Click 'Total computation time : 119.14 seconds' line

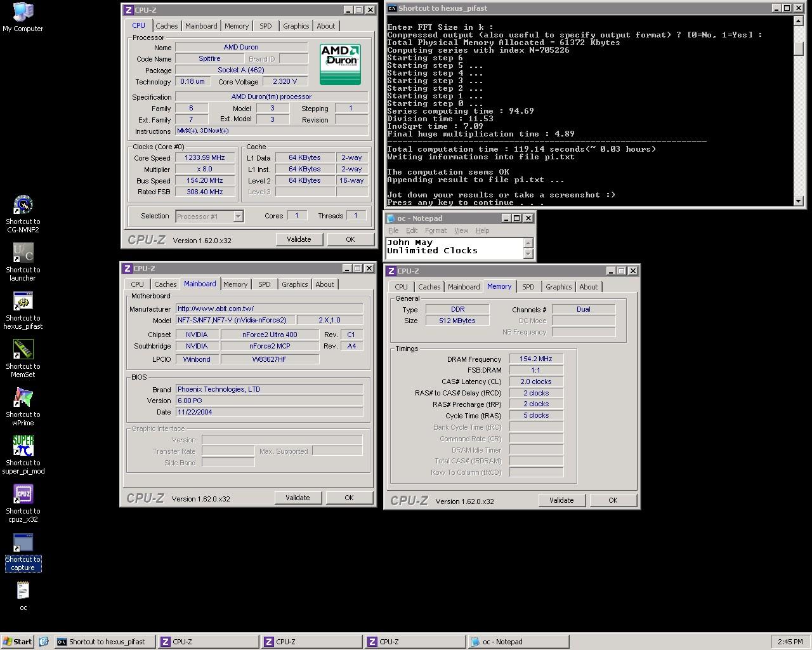click(521, 149)
